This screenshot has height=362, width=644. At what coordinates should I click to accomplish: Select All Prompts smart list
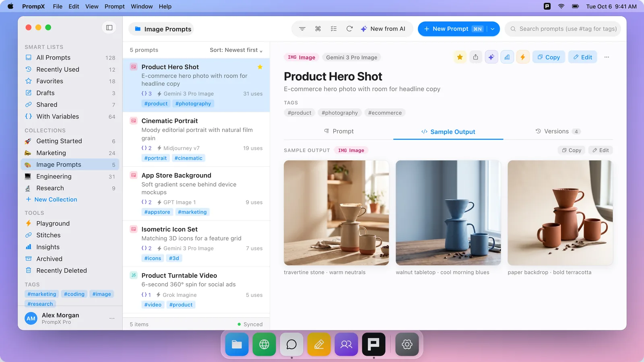[70, 58]
